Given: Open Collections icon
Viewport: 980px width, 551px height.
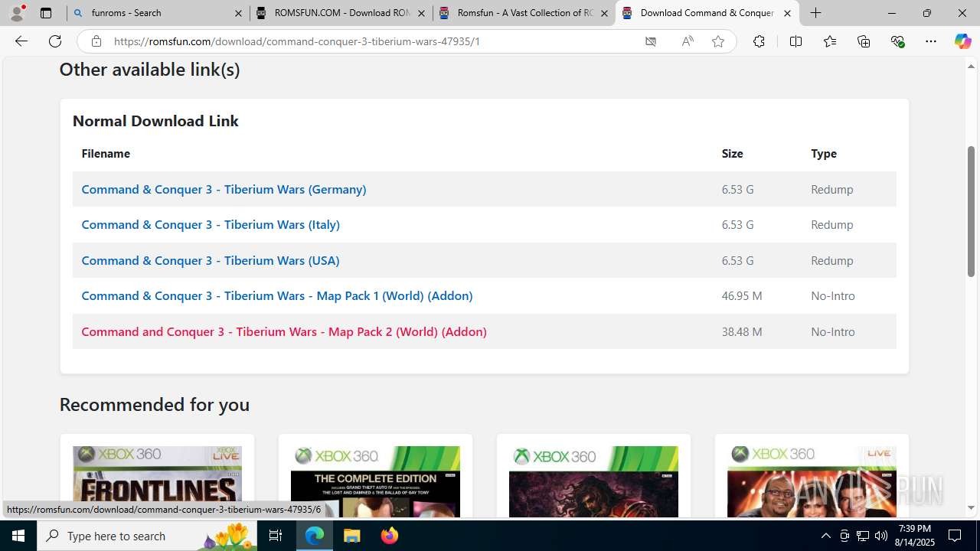Looking at the screenshot, I should [864, 41].
